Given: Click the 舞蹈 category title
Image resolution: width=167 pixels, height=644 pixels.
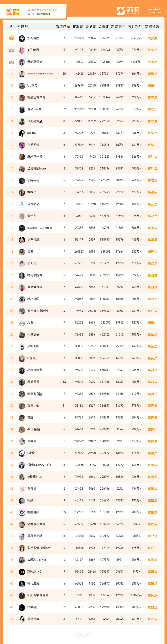Looking at the screenshot, I should point(12,12).
